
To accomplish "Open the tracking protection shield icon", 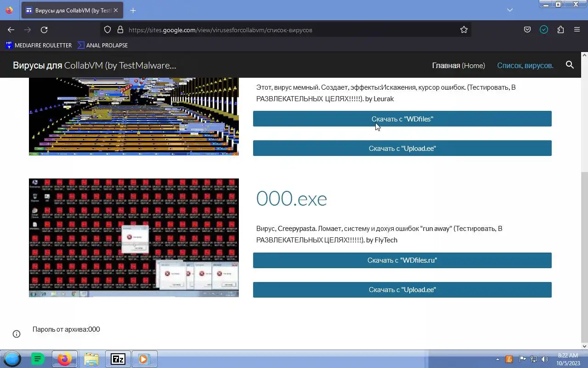I will point(107,30).
